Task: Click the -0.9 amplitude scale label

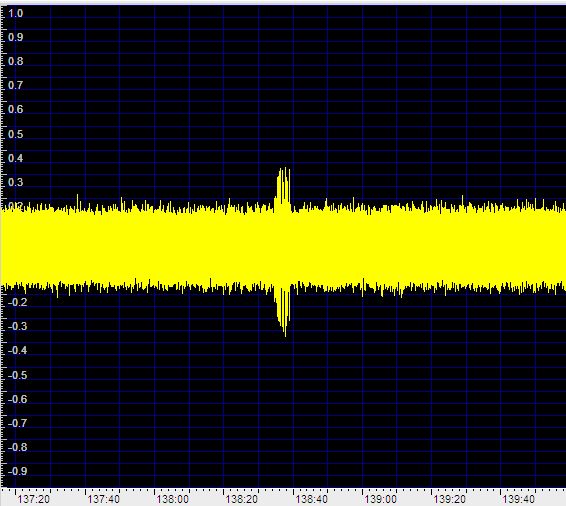Action: tap(17, 471)
